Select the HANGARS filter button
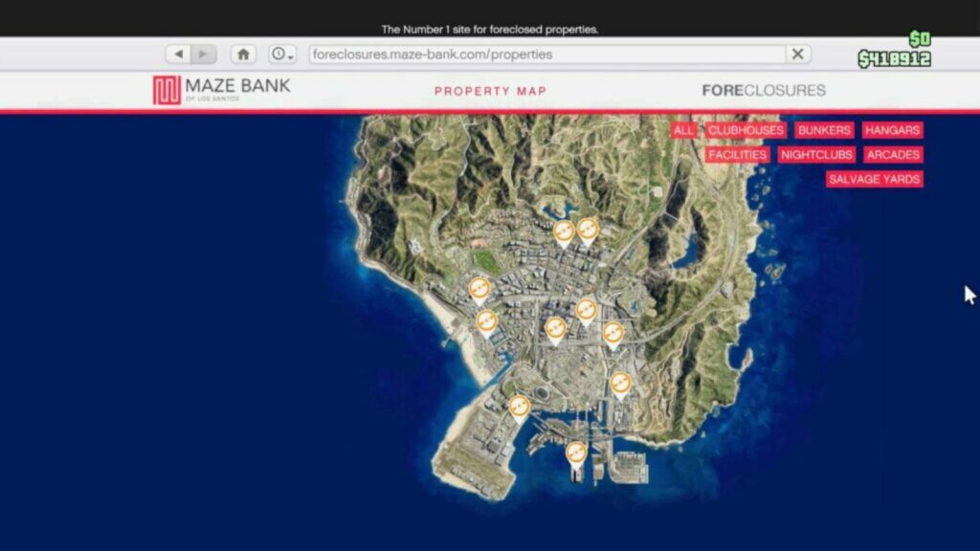The width and height of the screenshot is (980, 551). coord(892,130)
